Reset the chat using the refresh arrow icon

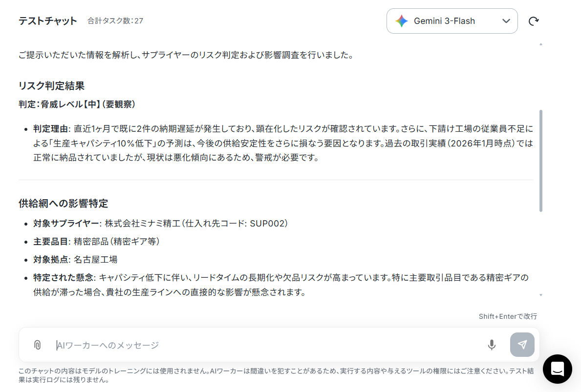[x=534, y=21]
